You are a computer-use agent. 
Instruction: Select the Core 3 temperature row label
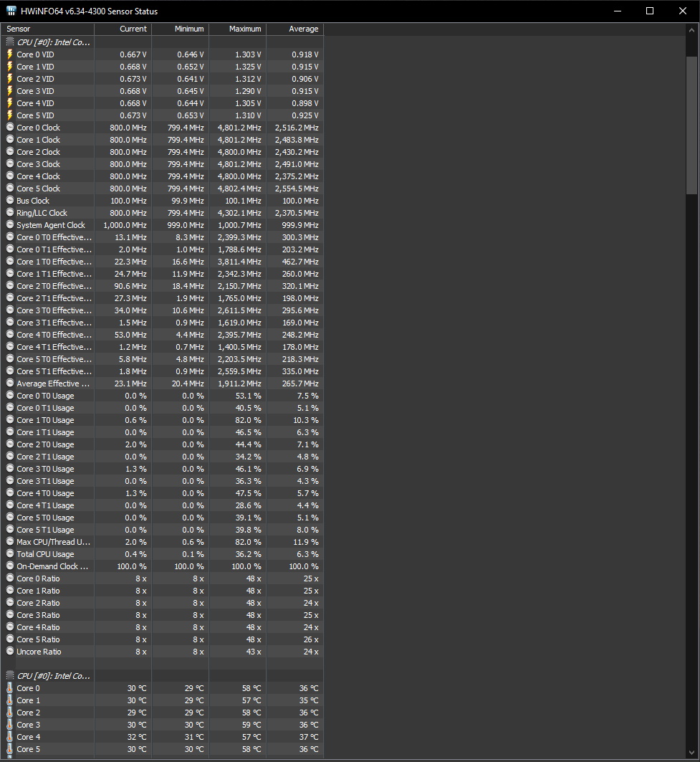pos(28,725)
